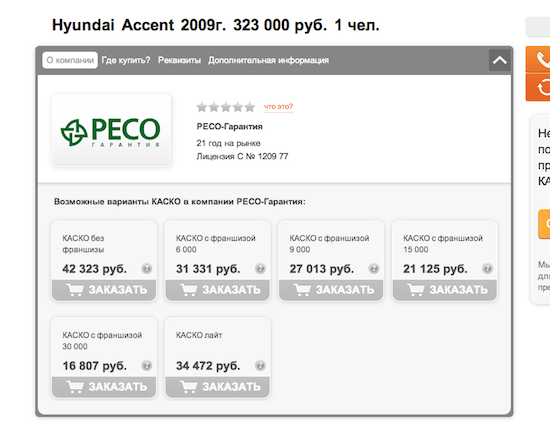Open help icon next to 16 807 руб.
This screenshot has height=435, width=550.
pos(147,366)
